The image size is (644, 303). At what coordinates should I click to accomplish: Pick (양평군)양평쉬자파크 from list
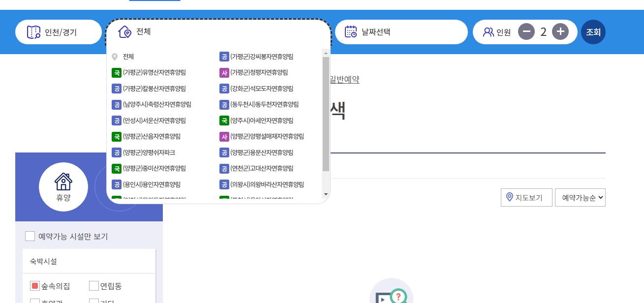pos(149,152)
